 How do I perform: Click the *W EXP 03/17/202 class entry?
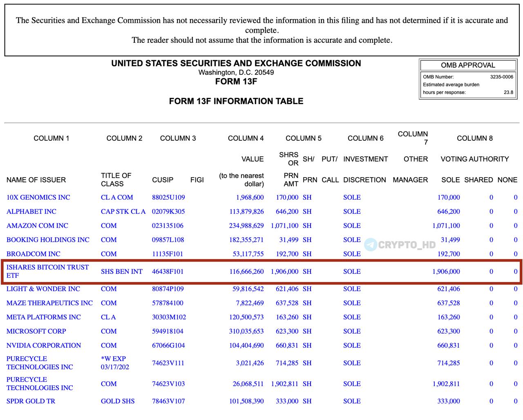point(115,362)
